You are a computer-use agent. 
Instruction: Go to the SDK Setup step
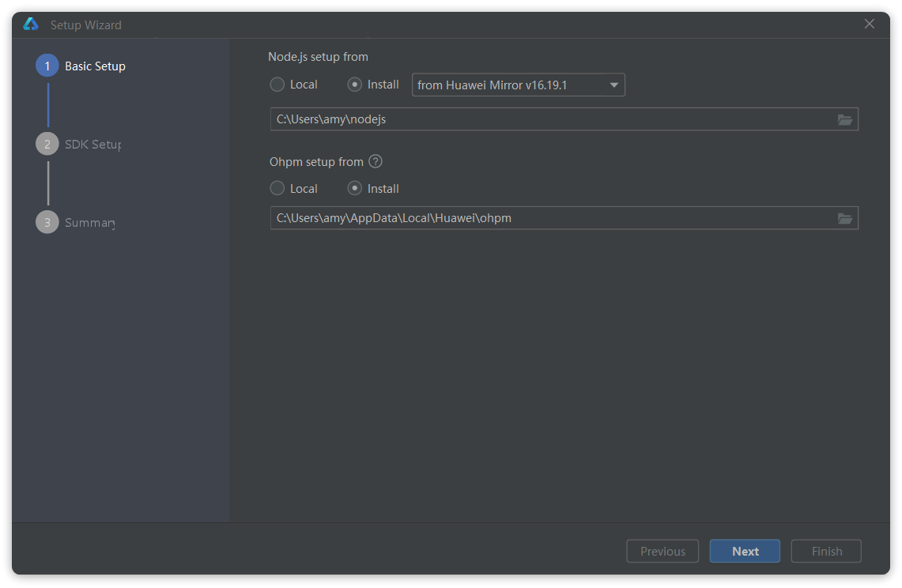click(x=78, y=144)
